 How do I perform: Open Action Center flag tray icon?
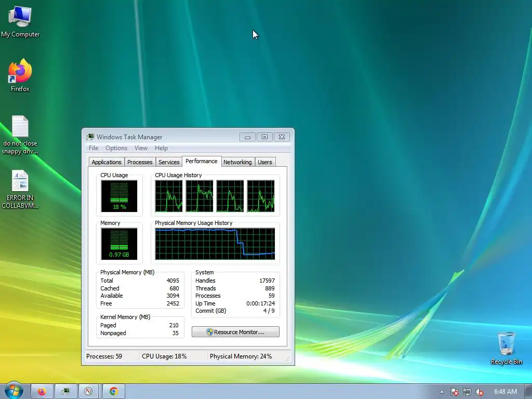(x=454, y=392)
